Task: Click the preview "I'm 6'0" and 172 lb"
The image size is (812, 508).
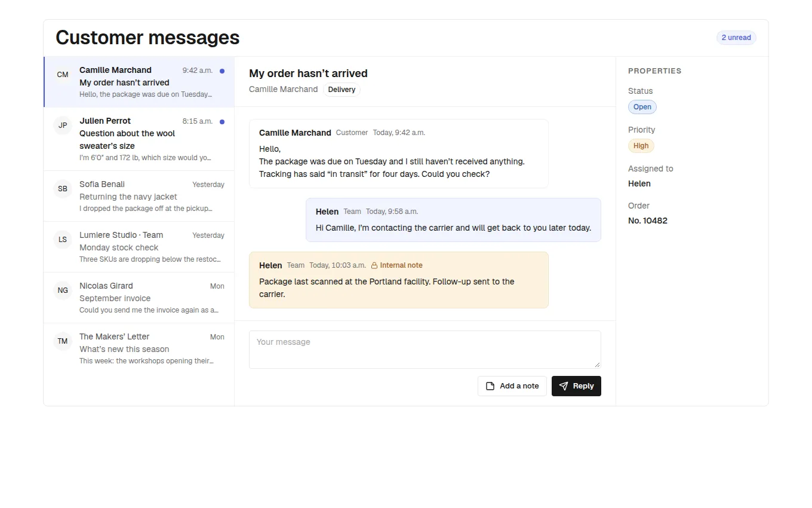Action: click(146, 158)
